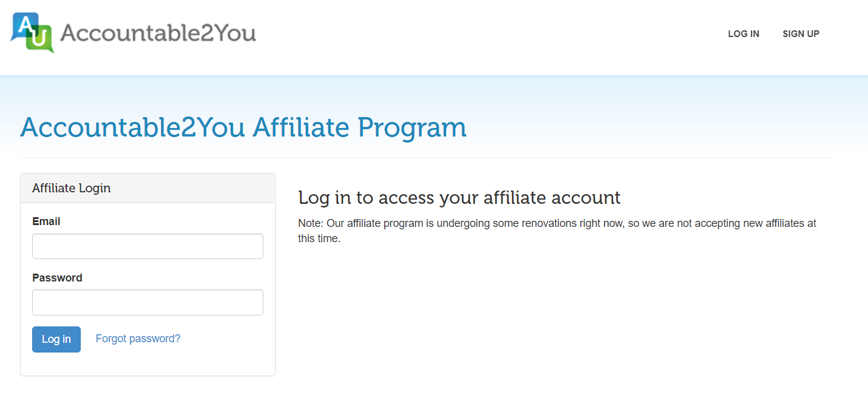This screenshot has height=398, width=868.
Task: Click the blue "A" speech bubble logo
Action: 24,26
